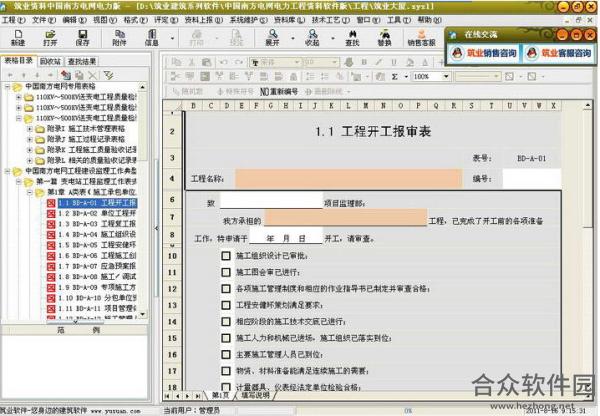
Task: Tick the 各项施工管理制度 checkbox in row 12
Action: pos(226,289)
